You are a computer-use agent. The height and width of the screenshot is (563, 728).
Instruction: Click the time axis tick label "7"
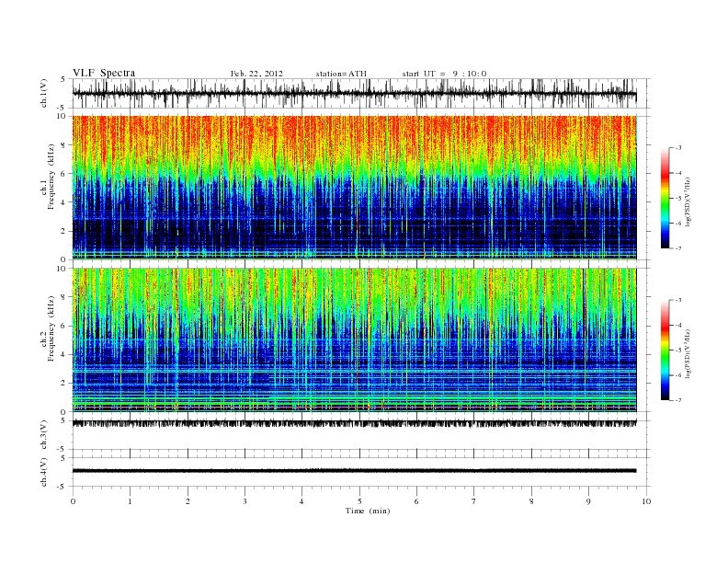tap(474, 501)
